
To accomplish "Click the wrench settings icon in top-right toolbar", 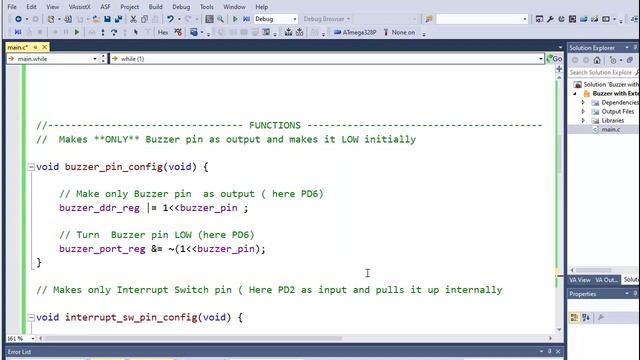I will [550, 19].
